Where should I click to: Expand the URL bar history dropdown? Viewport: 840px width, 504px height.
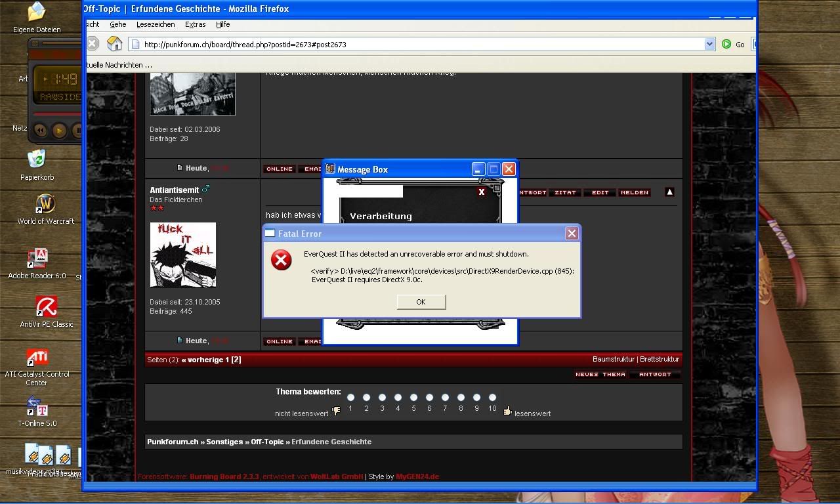709,44
